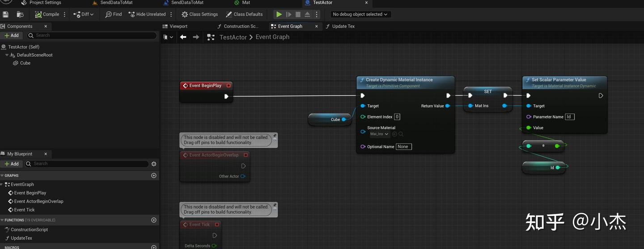This screenshot has width=644, height=249.
Task: Open Source Material Mai_Ins dropdown
Action: [379, 134]
